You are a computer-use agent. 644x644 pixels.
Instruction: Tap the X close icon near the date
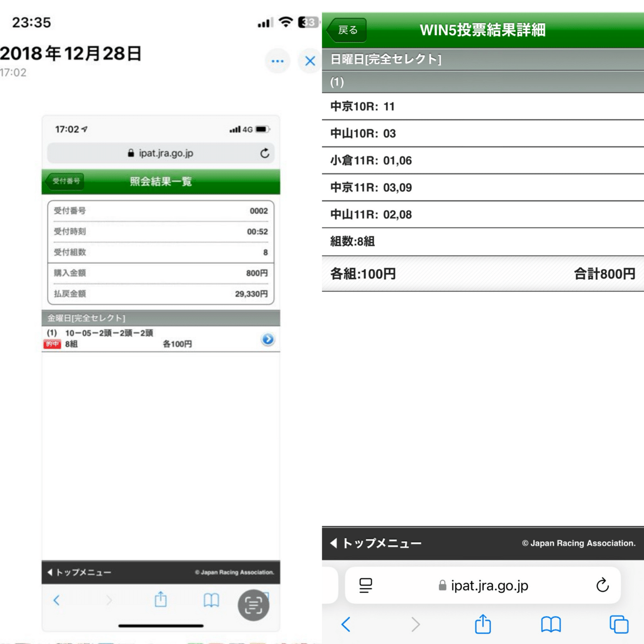[310, 61]
